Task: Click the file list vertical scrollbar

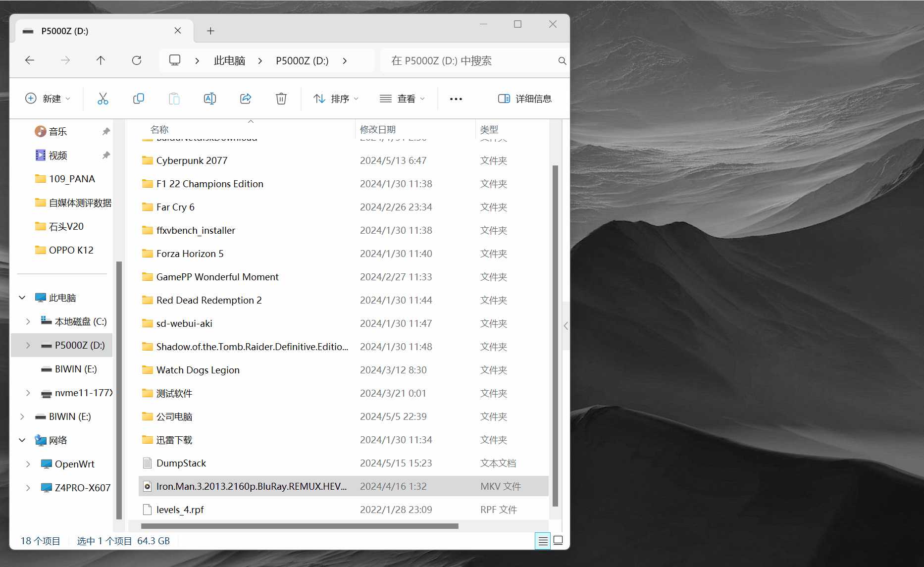Action: (x=555, y=336)
